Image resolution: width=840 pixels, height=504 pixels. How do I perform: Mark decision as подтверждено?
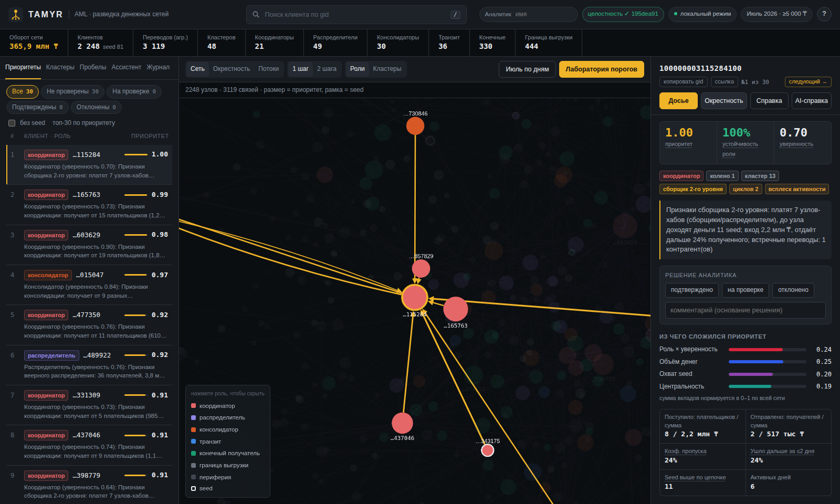point(691,290)
